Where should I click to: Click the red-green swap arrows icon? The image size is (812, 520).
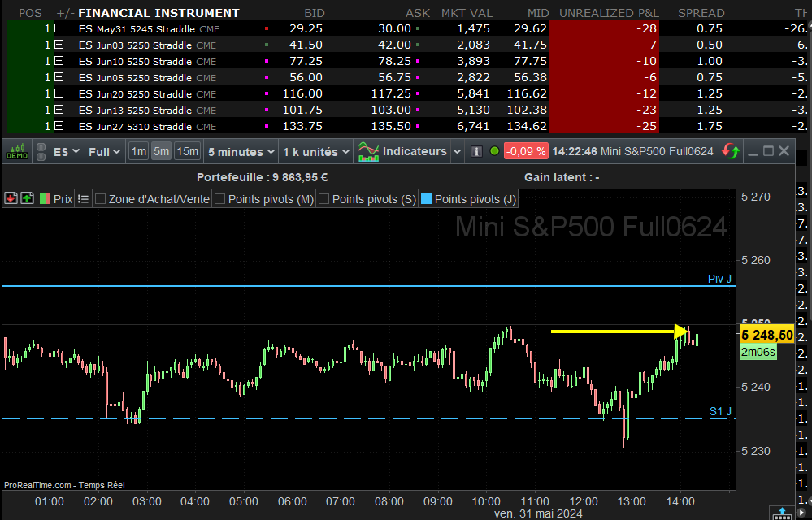[x=731, y=151]
